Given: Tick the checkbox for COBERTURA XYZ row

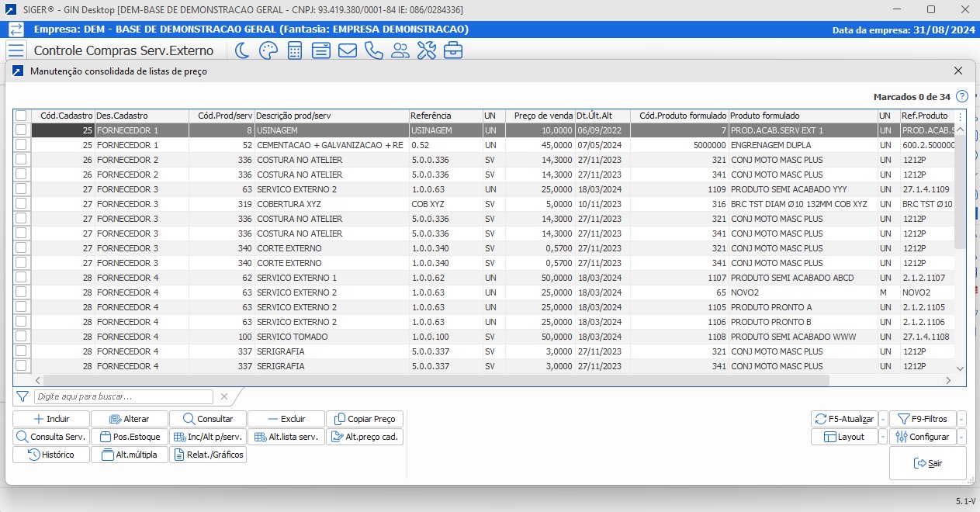Looking at the screenshot, I should 21,204.
